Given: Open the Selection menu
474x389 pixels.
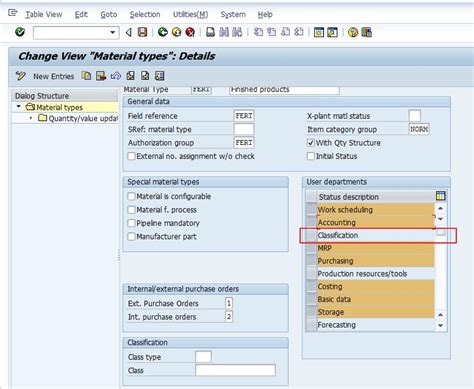Looking at the screenshot, I should point(145,14).
